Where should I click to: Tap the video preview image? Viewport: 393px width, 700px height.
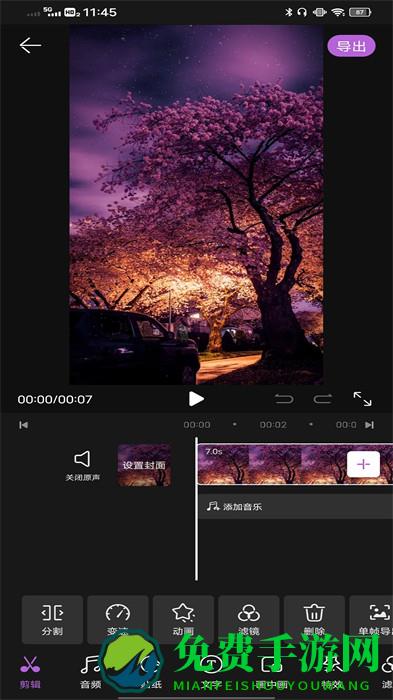196,204
